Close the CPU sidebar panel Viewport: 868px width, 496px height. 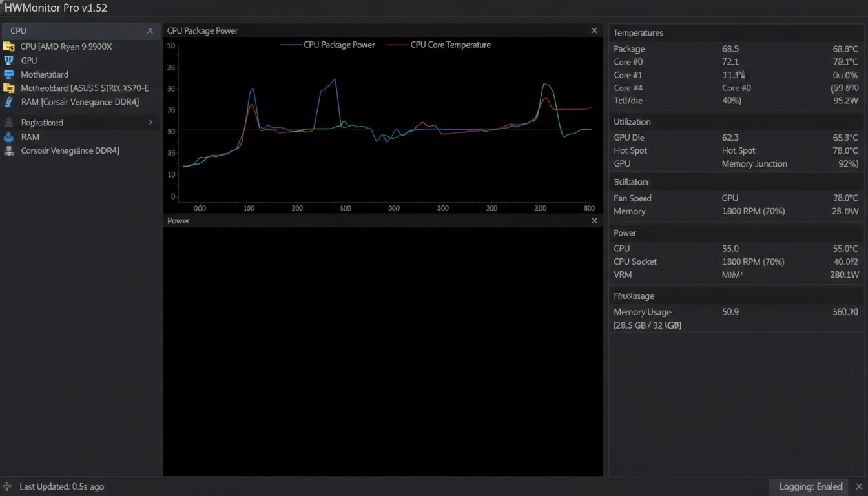pyautogui.click(x=150, y=30)
